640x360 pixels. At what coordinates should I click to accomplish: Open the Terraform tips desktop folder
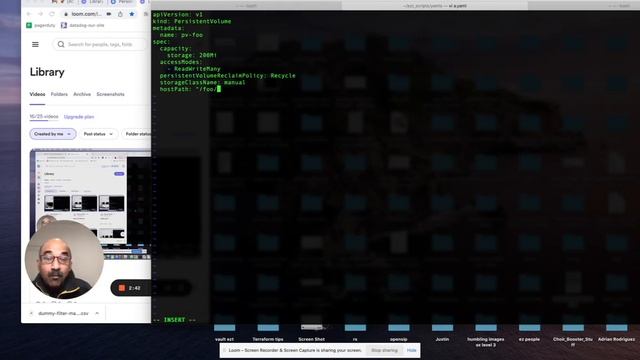click(x=268, y=331)
